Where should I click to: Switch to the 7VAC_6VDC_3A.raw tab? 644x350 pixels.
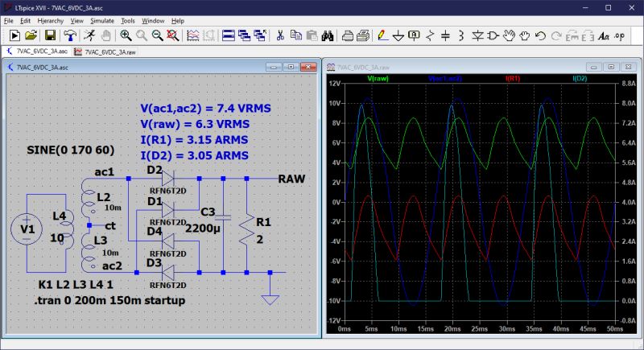(105, 52)
